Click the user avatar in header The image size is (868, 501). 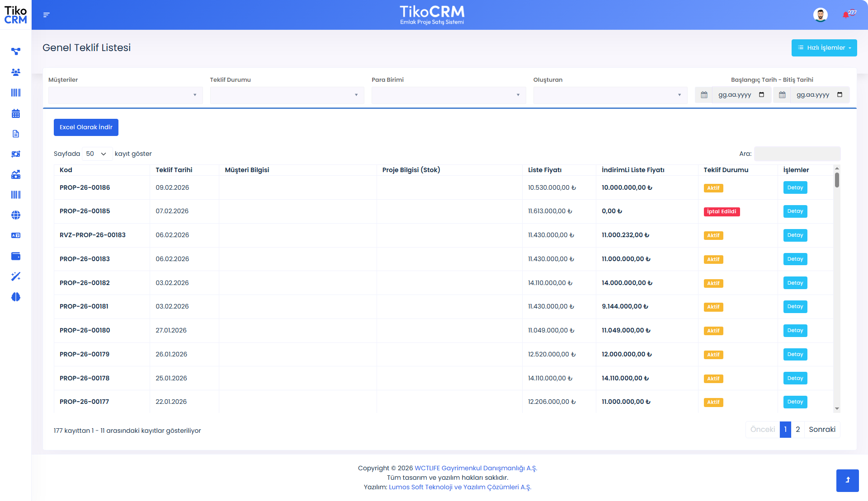[x=820, y=15]
